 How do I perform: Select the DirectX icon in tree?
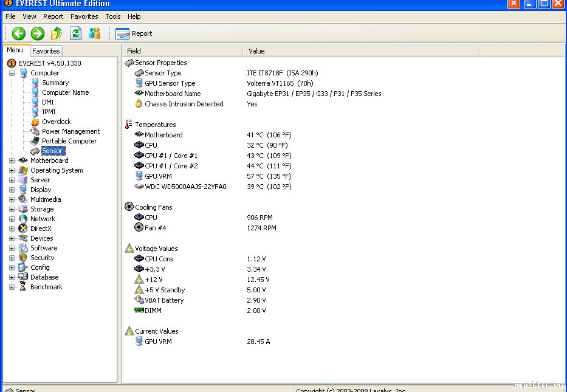(x=23, y=229)
